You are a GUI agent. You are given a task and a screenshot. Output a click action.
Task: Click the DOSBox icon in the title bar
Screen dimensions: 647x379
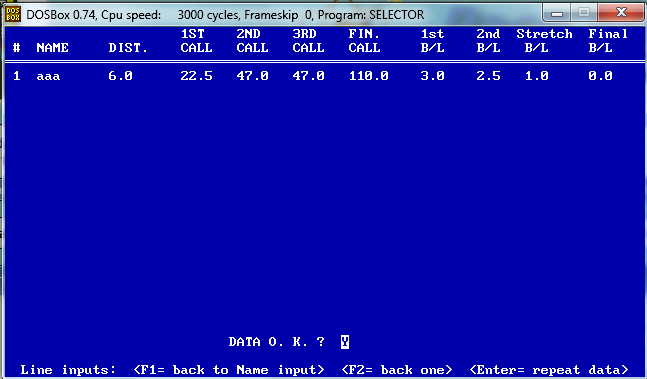[13, 14]
